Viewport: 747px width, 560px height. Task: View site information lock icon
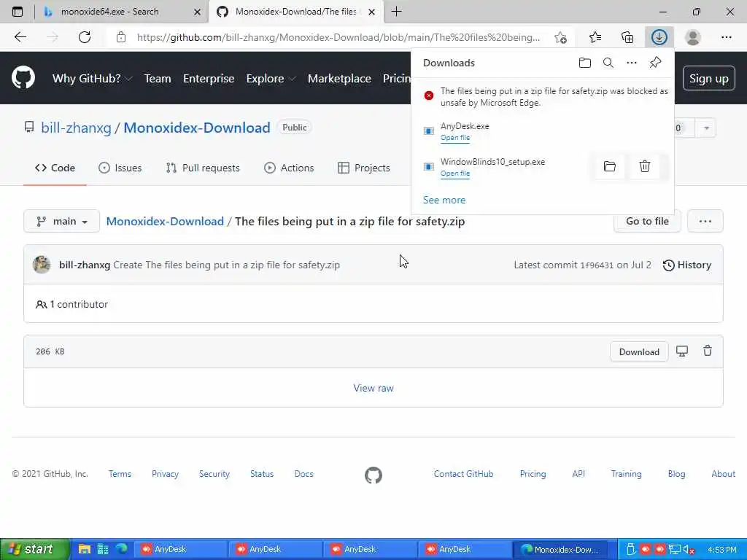pyautogui.click(x=121, y=37)
